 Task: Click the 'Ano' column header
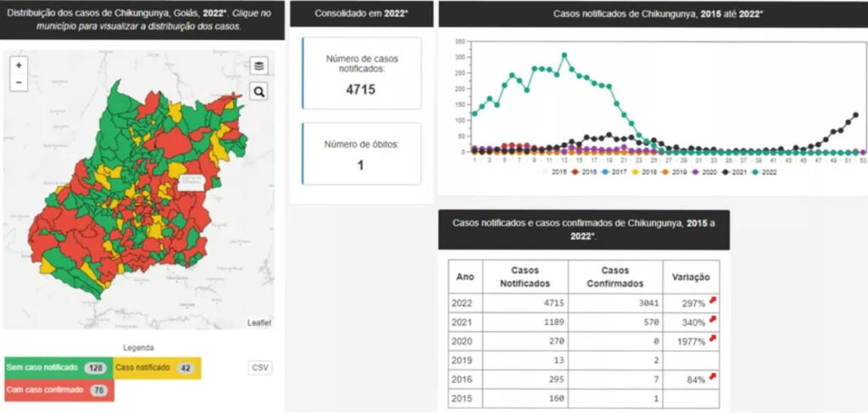point(465,276)
